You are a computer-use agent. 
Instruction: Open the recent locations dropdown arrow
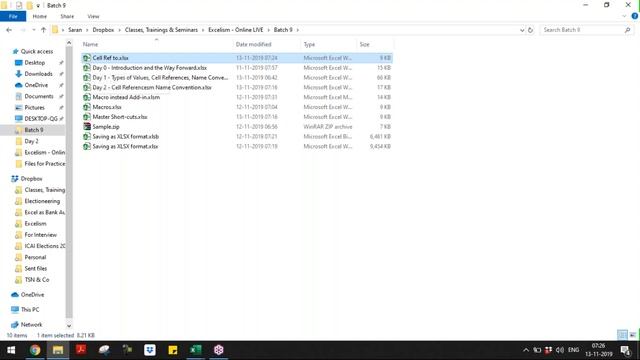point(33,30)
